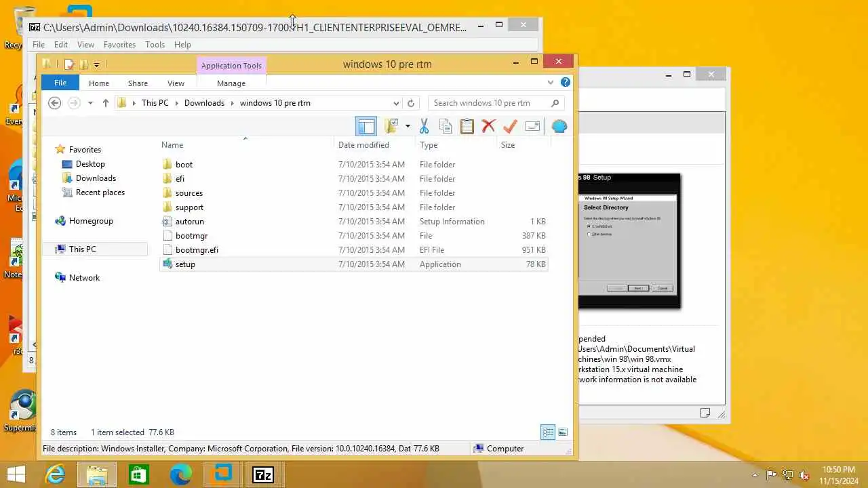Open the breadcrumb arrow after This PC
The width and height of the screenshot is (868, 488).
176,103
